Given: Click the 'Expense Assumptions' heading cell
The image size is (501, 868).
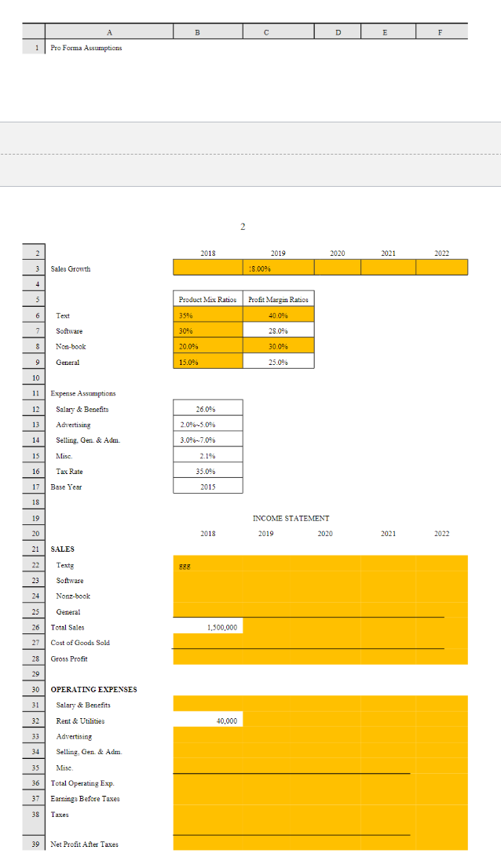Looking at the screenshot, I should (83, 394).
